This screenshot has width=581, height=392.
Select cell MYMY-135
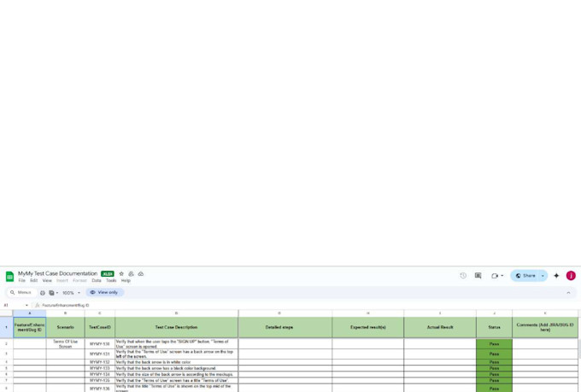point(100,381)
